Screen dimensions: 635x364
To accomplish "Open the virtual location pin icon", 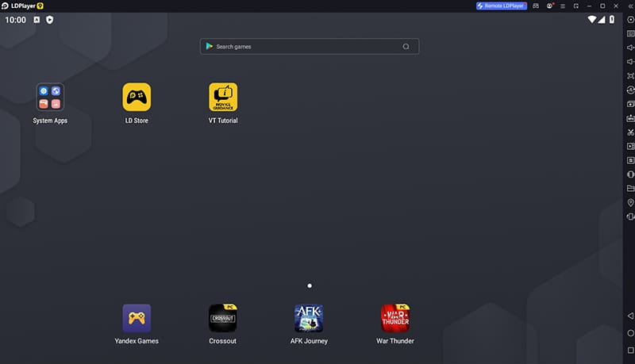I will coord(630,203).
